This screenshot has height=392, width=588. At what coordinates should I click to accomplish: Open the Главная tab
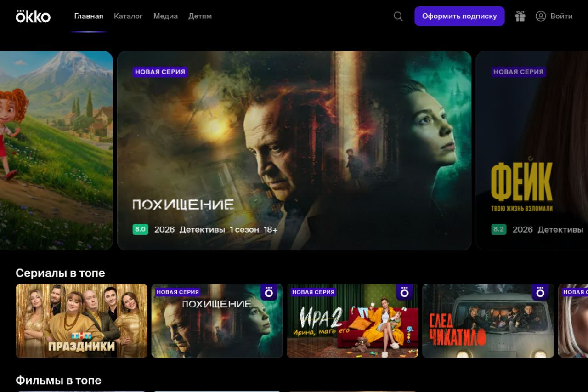(x=89, y=16)
